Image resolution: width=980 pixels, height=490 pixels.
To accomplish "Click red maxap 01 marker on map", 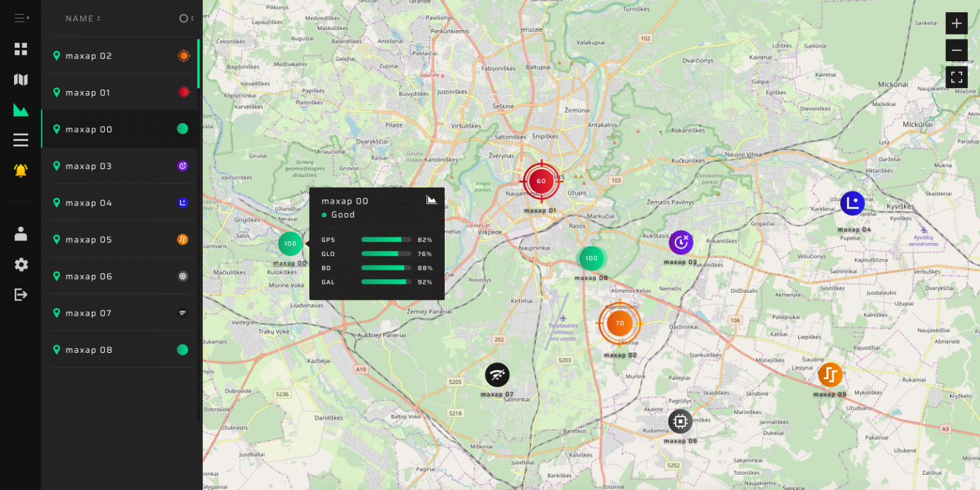I will (x=541, y=181).
